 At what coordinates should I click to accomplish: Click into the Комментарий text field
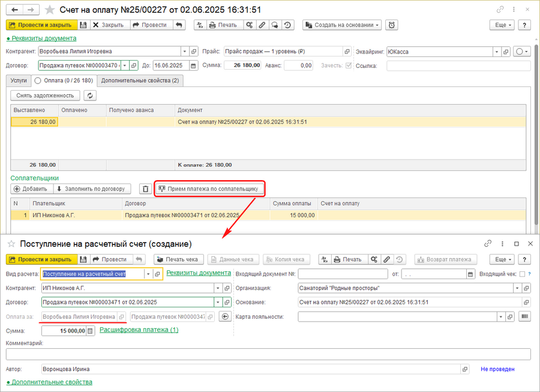(x=268, y=354)
